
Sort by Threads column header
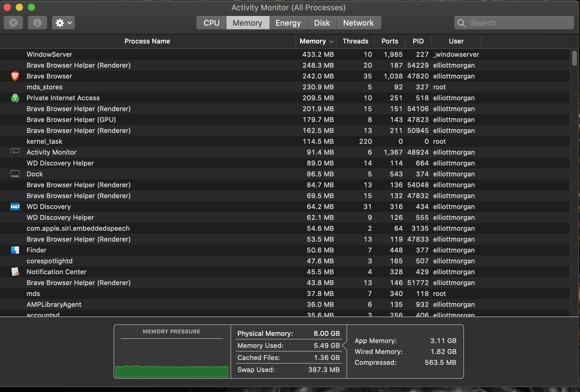355,41
